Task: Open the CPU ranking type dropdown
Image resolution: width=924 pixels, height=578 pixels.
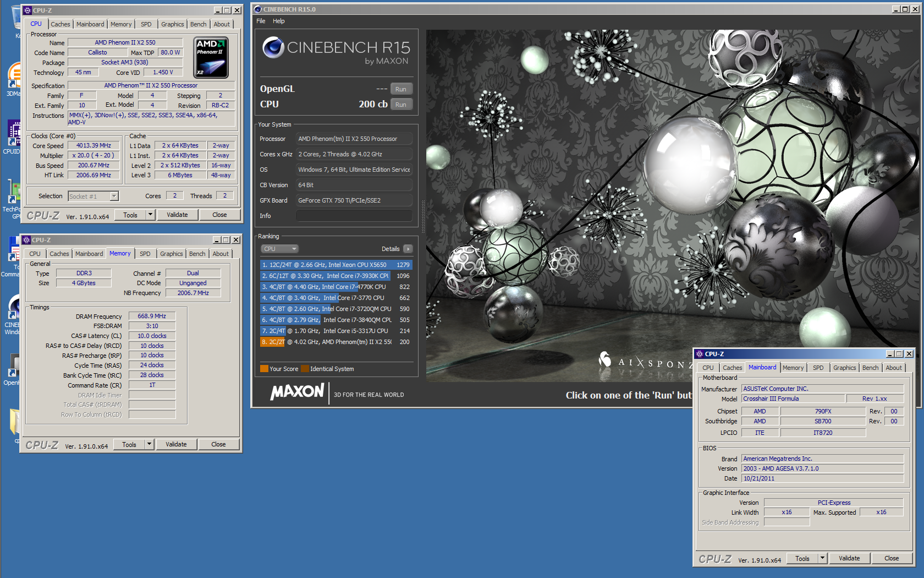Action: click(279, 249)
